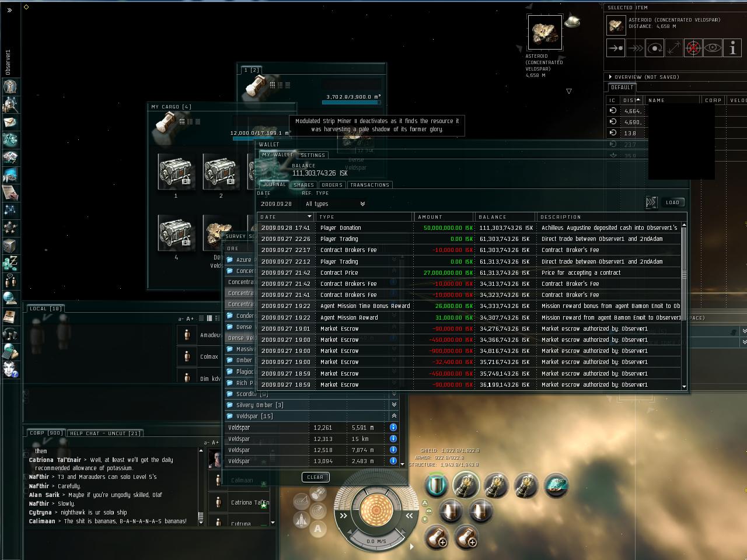
Task: Click the Clear button in survey scanner
Action: tap(315, 477)
